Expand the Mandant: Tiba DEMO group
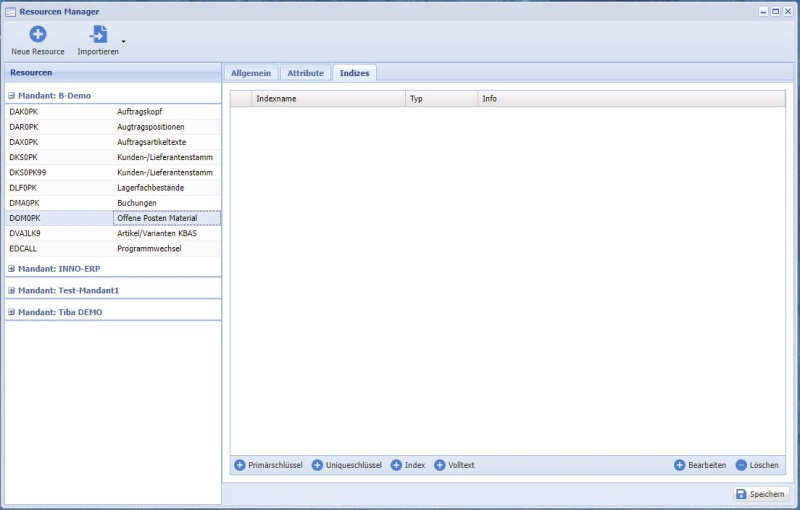 tap(12, 312)
